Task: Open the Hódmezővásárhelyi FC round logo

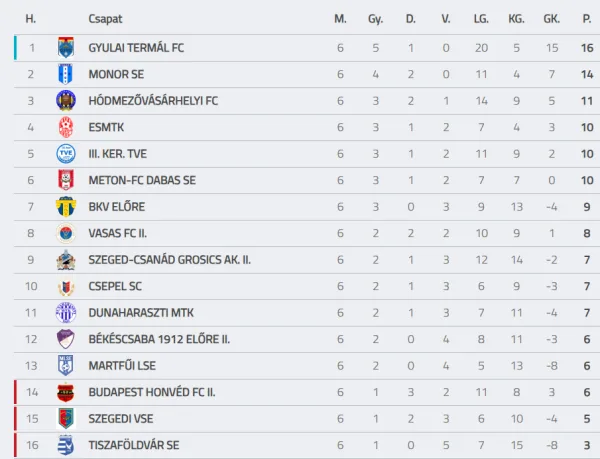Action: pos(66,101)
